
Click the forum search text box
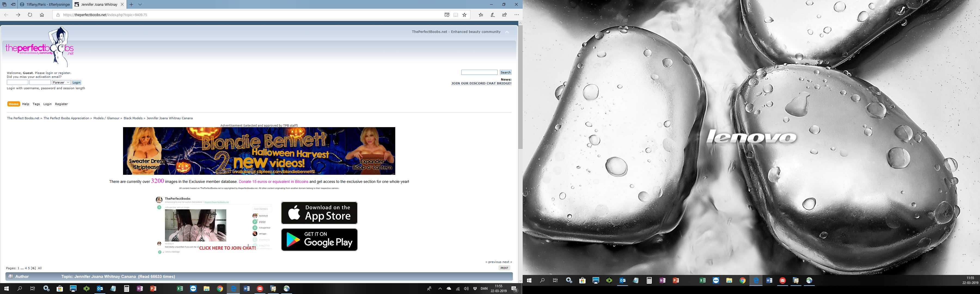click(479, 72)
